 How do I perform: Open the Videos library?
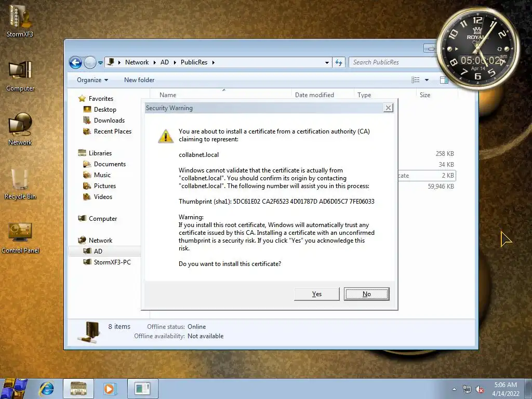(x=103, y=197)
